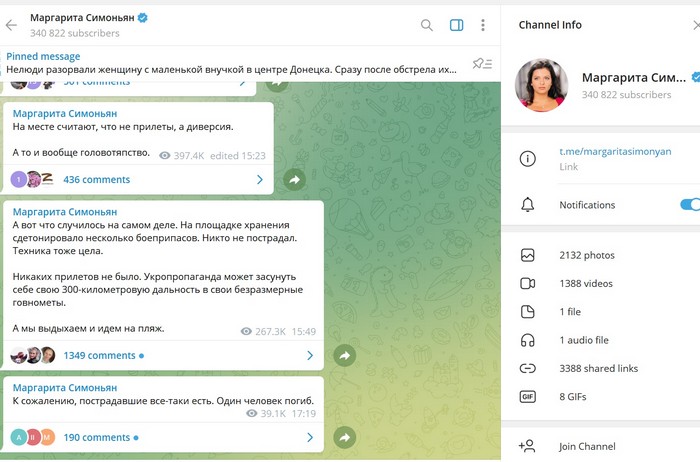Click the back arrow in chat header
The image size is (700, 462).
point(12,25)
